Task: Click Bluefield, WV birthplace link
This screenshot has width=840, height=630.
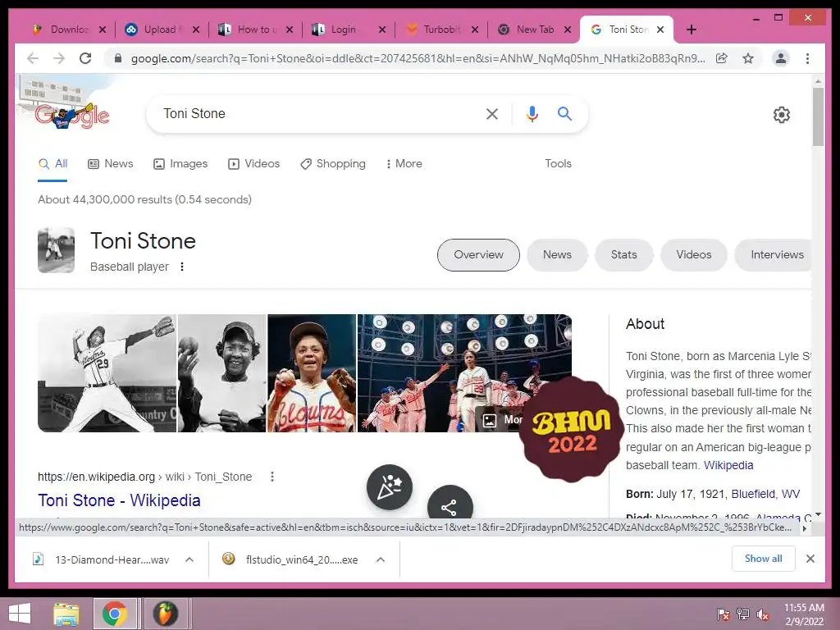Action: [765, 494]
